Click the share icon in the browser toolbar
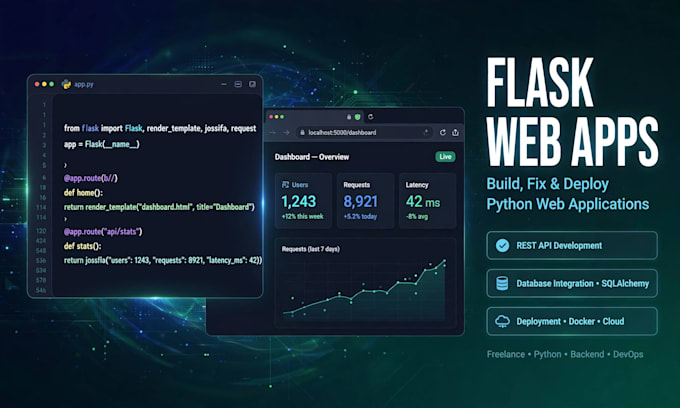 (455, 132)
